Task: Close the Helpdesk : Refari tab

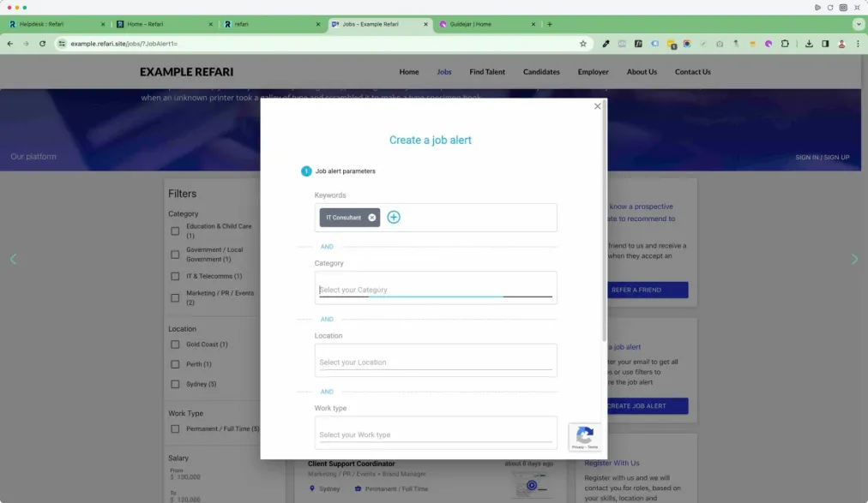Action: (x=103, y=24)
